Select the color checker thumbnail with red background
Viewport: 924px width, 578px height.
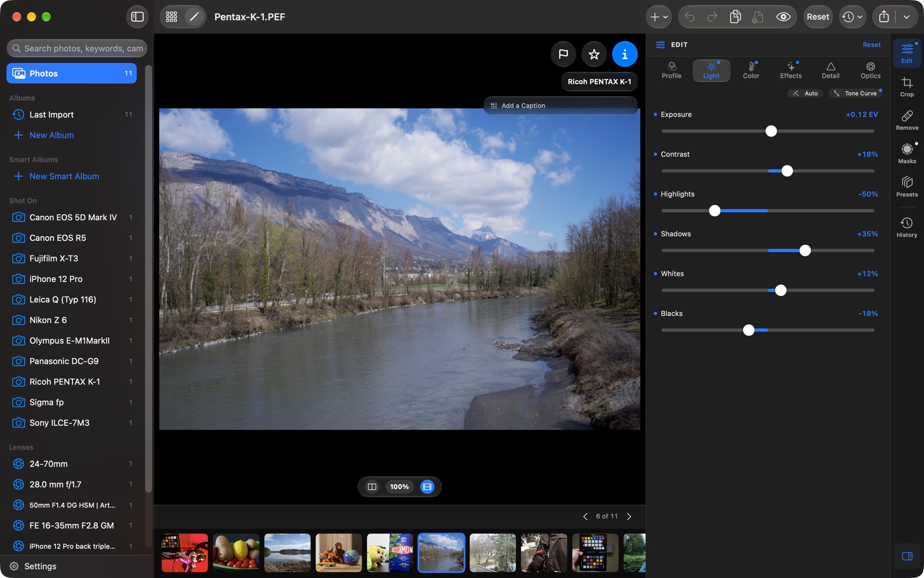click(185, 553)
